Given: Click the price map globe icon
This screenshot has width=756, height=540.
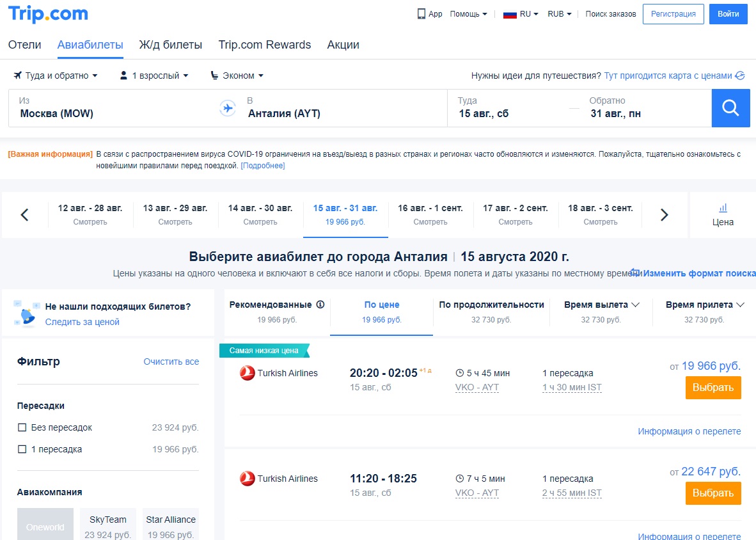Looking at the screenshot, I should 740,75.
